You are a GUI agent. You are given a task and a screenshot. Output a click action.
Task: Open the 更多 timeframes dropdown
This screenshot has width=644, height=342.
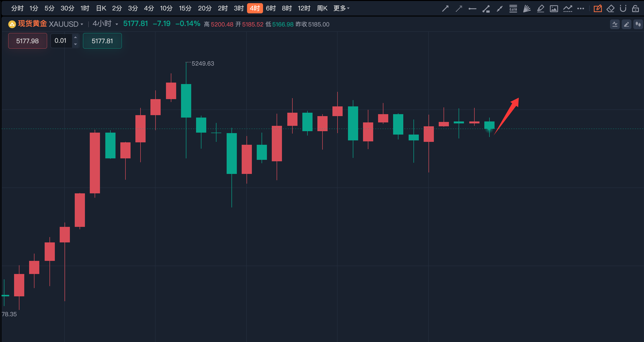pyautogui.click(x=341, y=8)
